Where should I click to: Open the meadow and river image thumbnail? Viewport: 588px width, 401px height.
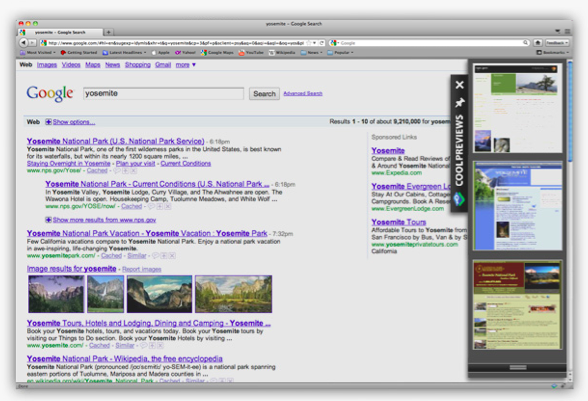click(233, 294)
